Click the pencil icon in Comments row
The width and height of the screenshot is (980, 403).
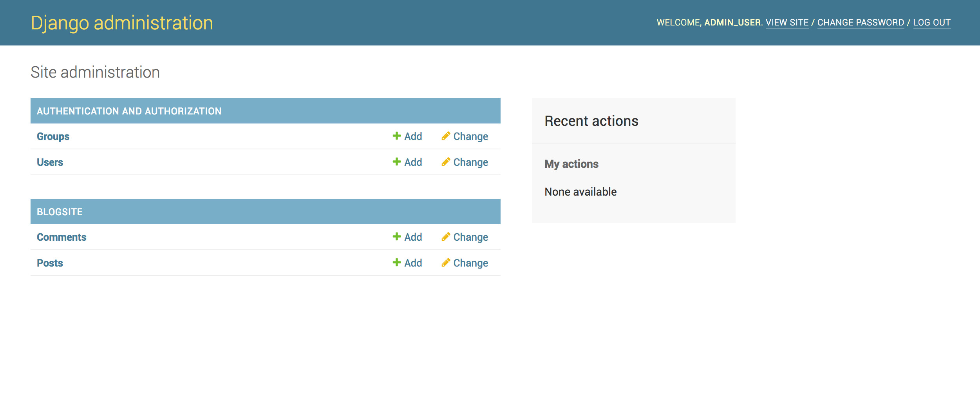(x=445, y=237)
